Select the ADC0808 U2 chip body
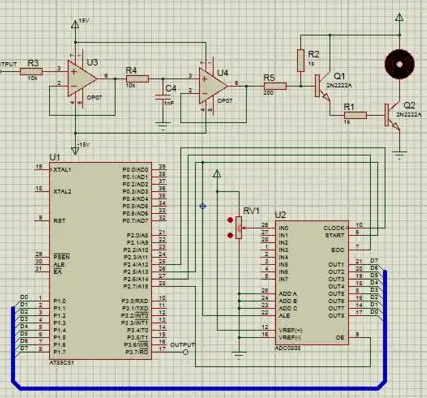The image size is (427, 398). [x=312, y=283]
